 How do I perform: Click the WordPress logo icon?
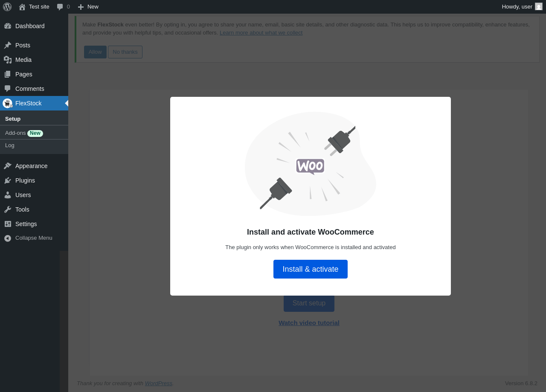7,7
